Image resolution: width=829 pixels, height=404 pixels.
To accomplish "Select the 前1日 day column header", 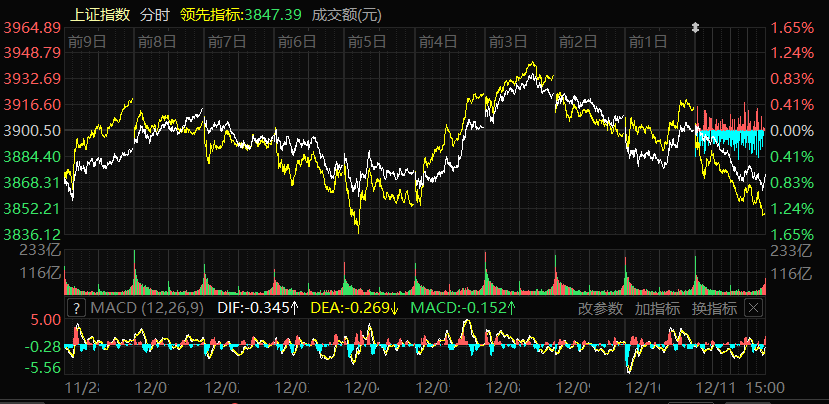I will (648, 42).
